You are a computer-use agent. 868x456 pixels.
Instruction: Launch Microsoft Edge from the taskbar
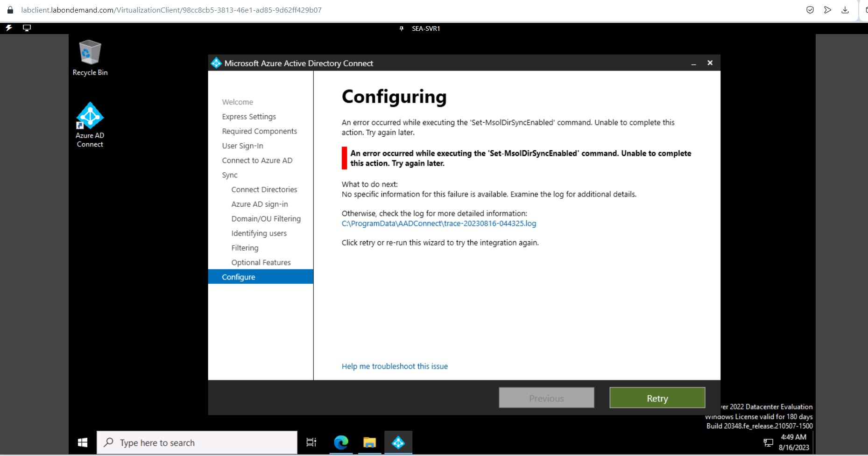point(341,442)
